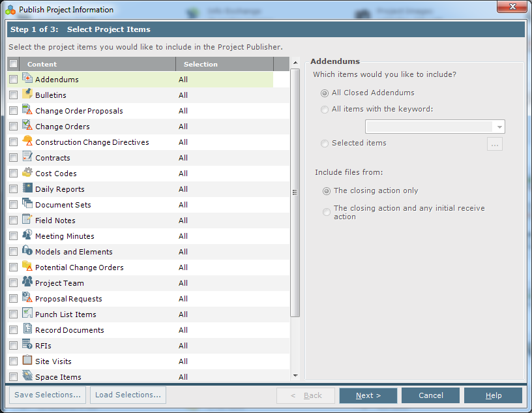The image size is (532, 413).
Task: Select The closing action only option
Action: (327, 191)
